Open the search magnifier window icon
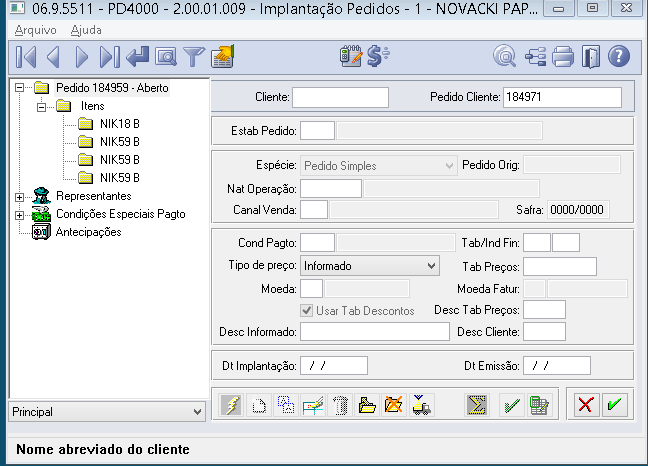 coord(166,57)
